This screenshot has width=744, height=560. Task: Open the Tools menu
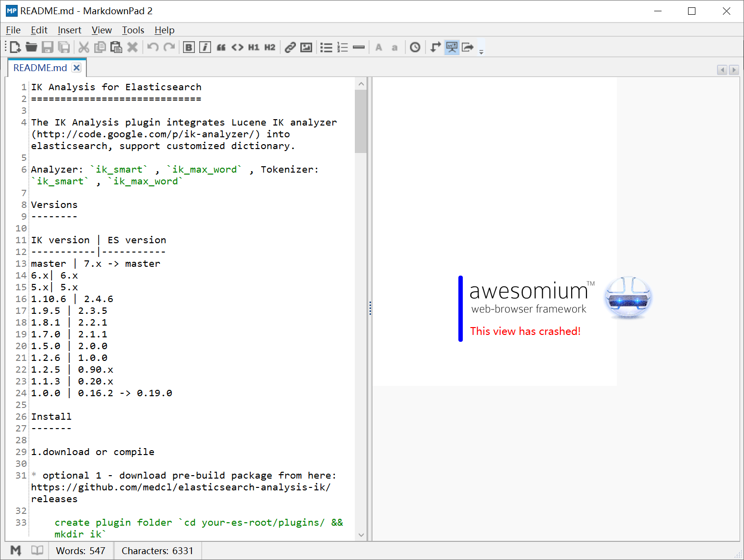pyautogui.click(x=133, y=30)
